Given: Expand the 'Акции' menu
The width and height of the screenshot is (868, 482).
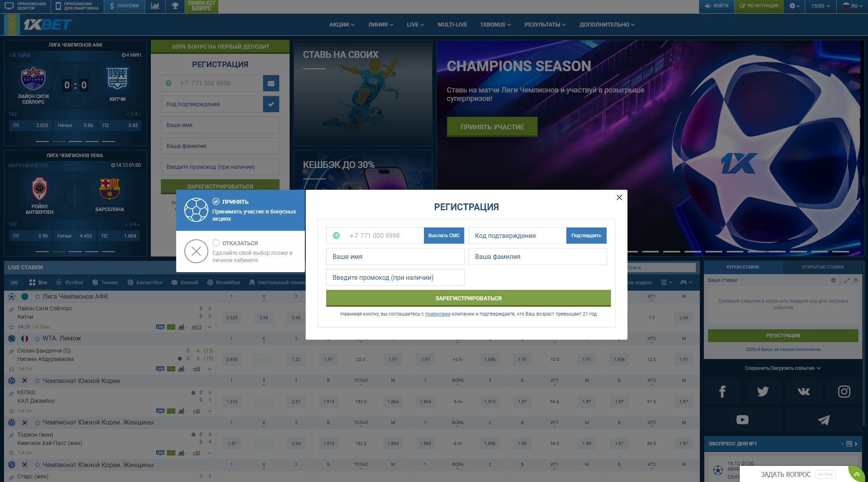Looking at the screenshot, I should 342,25.
